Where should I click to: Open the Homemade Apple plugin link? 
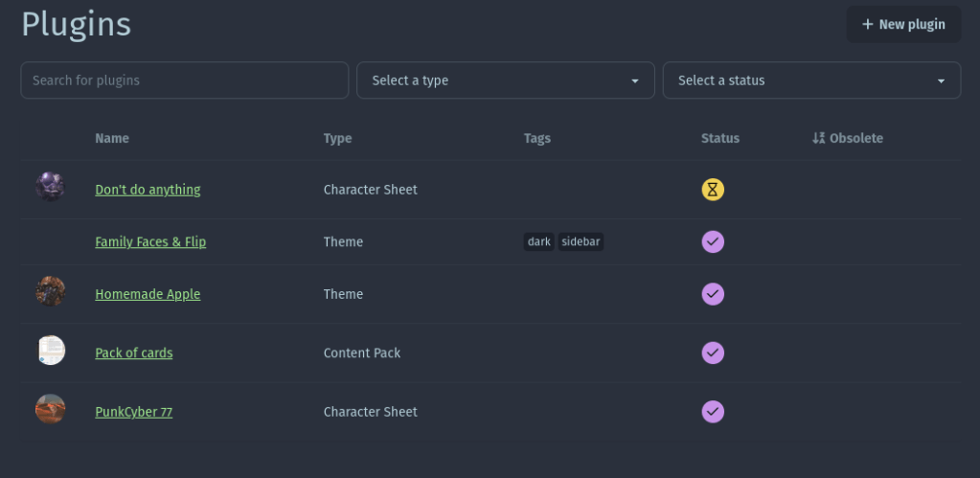click(x=148, y=294)
